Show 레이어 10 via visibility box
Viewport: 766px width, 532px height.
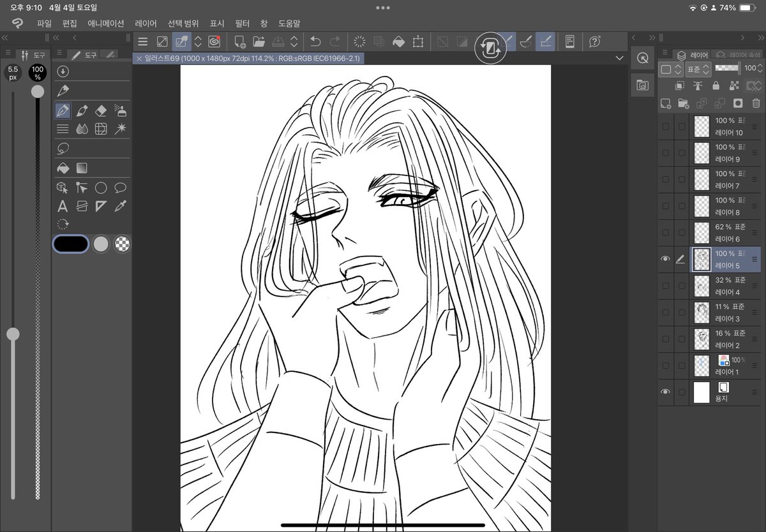tap(665, 126)
